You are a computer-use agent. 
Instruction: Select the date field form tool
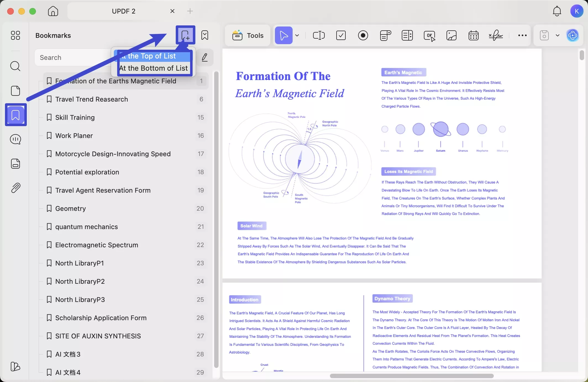[473, 35]
